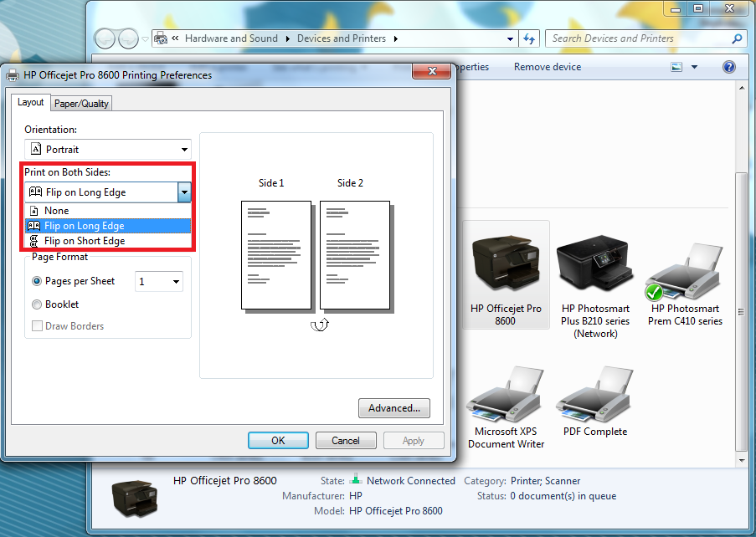Click the refresh arrows button in address bar

[x=529, y=38]
